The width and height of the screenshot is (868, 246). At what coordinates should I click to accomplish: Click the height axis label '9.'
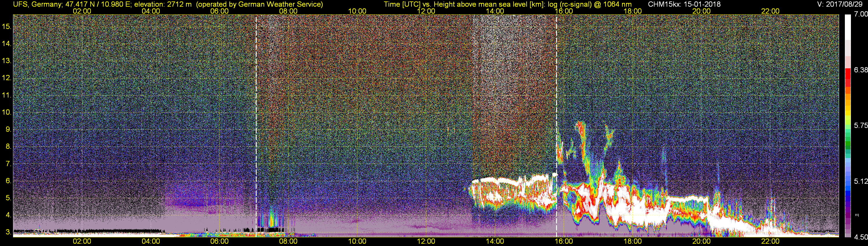[x=8, y=129]
